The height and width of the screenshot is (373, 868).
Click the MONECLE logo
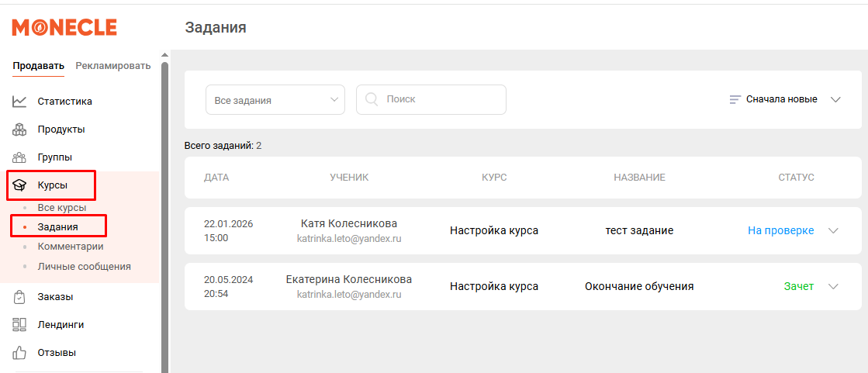64,28
